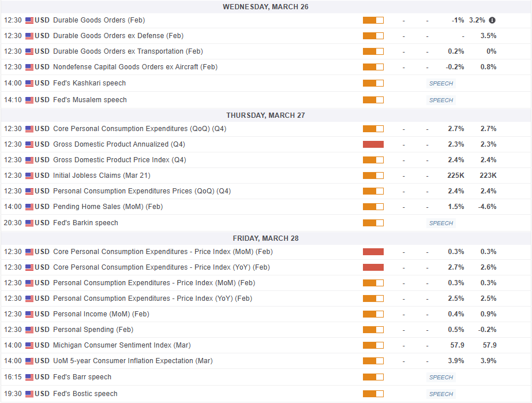Expand Durable Goods Orders ex Transportation details

pyautogui.click(x=128, y=51)
